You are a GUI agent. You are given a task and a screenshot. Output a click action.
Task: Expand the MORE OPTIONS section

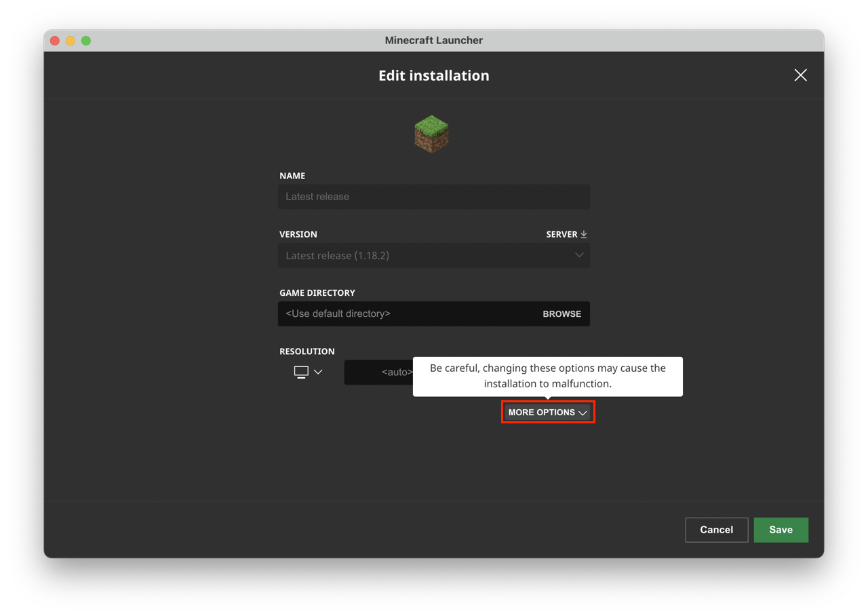coord(542,412)
